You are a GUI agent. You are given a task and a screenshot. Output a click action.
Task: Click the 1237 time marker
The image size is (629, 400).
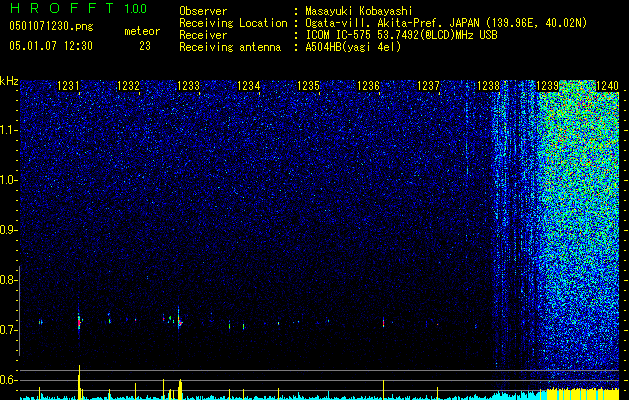[428, 86]
